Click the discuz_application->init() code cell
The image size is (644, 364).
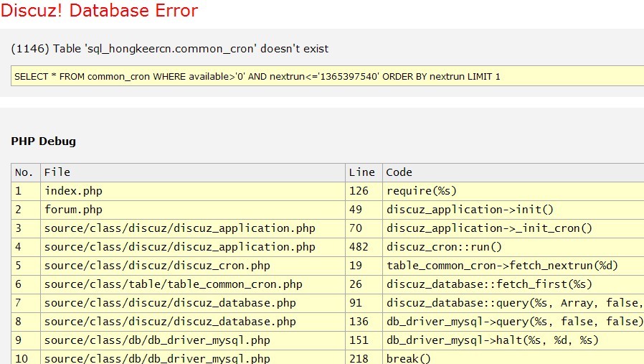513,210
